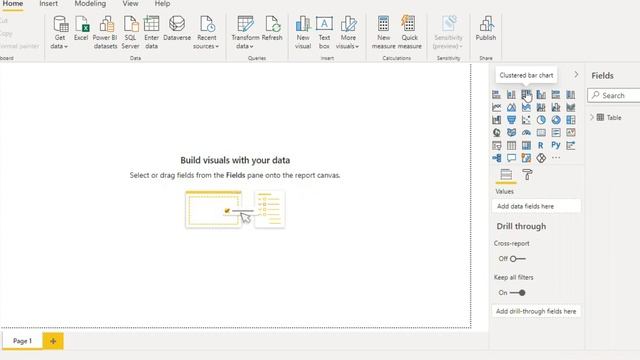The width and height of the screenshot is (640, 360).
Task: Select the Pie chart visual
Action: [541, 120]
